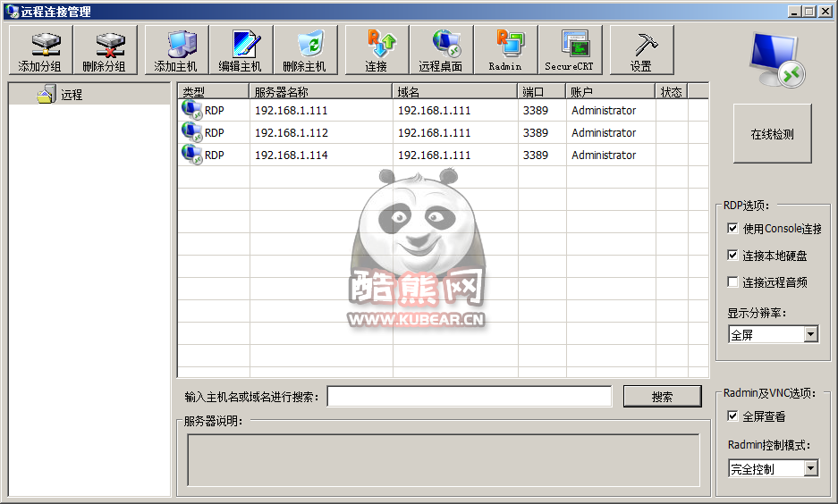
Task: Sort by 状态 column header
Action: pos(672,92)
